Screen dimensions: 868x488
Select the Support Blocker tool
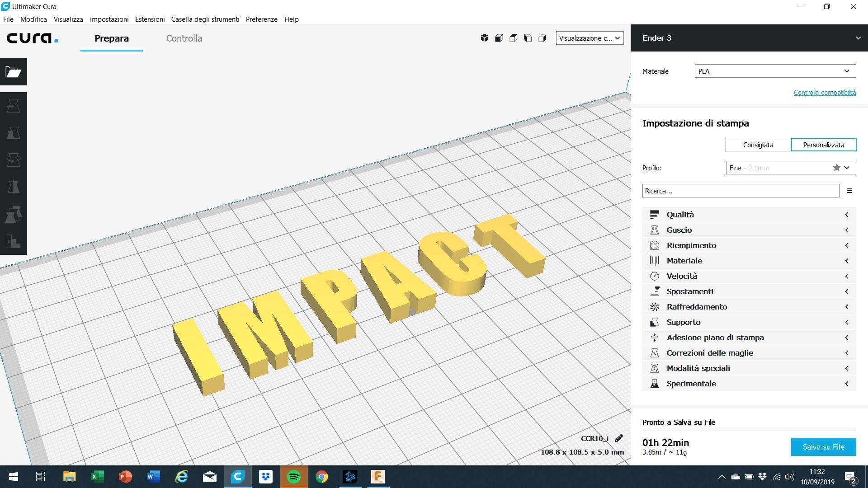[x=14, y=241]
